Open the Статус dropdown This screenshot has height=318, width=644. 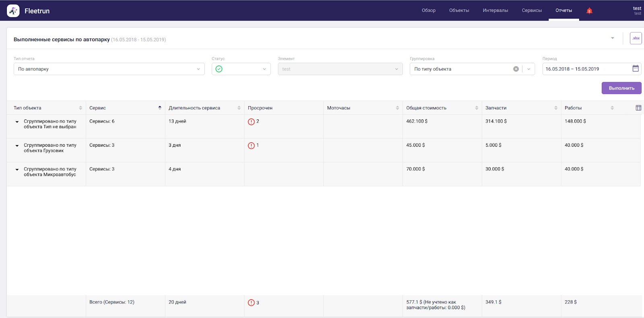tap(241, 69)
